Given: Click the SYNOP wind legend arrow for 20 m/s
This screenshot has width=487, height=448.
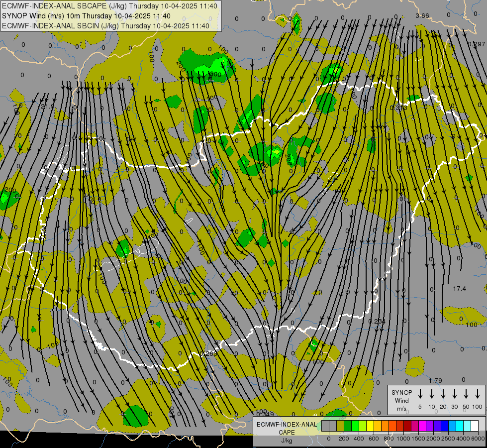Looking at the screenshot, I should point(443,394).
